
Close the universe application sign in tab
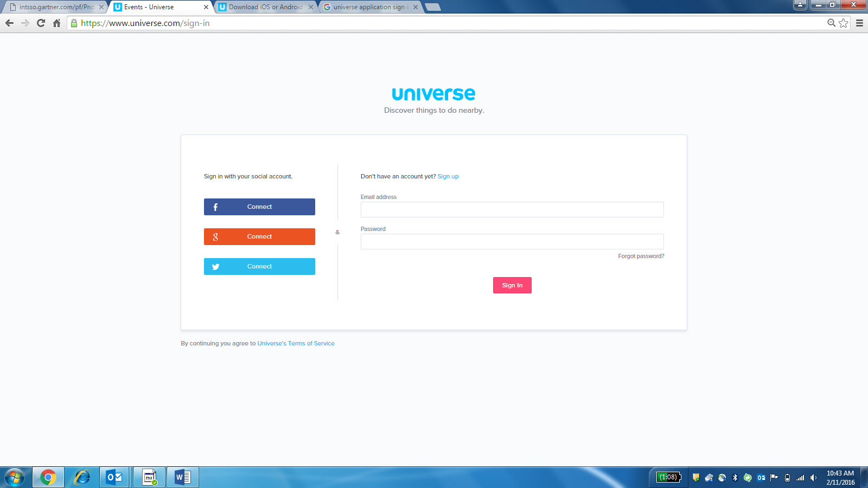click(x=416, y=7)
